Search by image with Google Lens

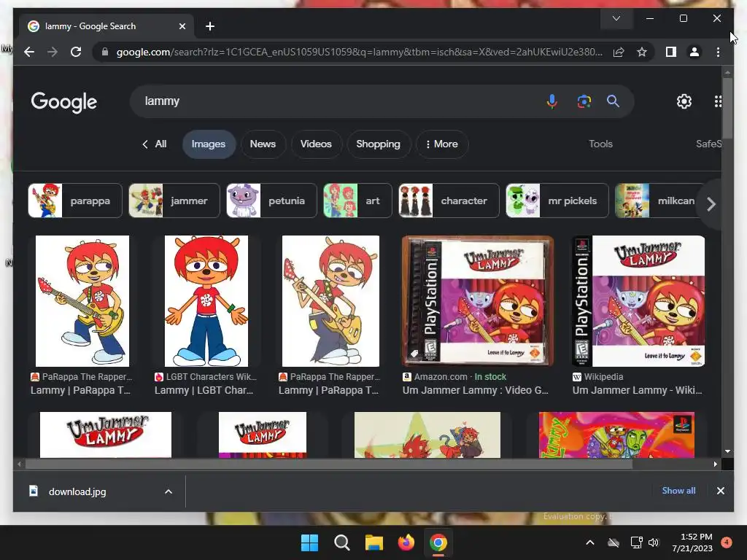584,101
